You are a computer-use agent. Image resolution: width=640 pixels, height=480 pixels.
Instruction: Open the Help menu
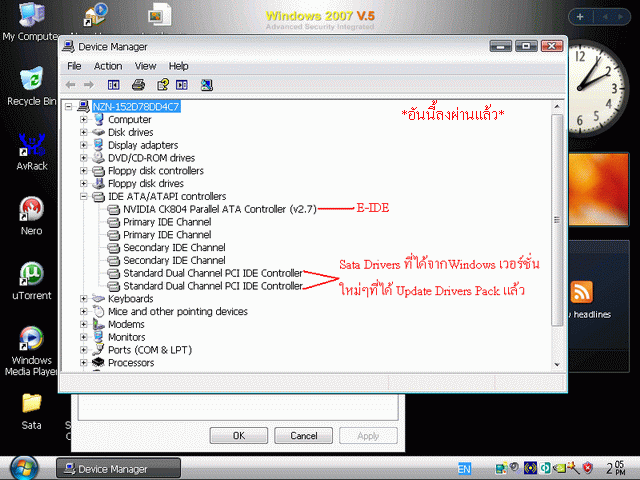click(178, 66)
